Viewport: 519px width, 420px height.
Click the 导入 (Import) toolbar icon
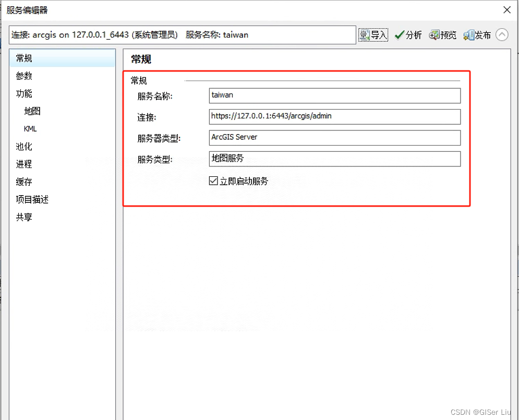373,34
